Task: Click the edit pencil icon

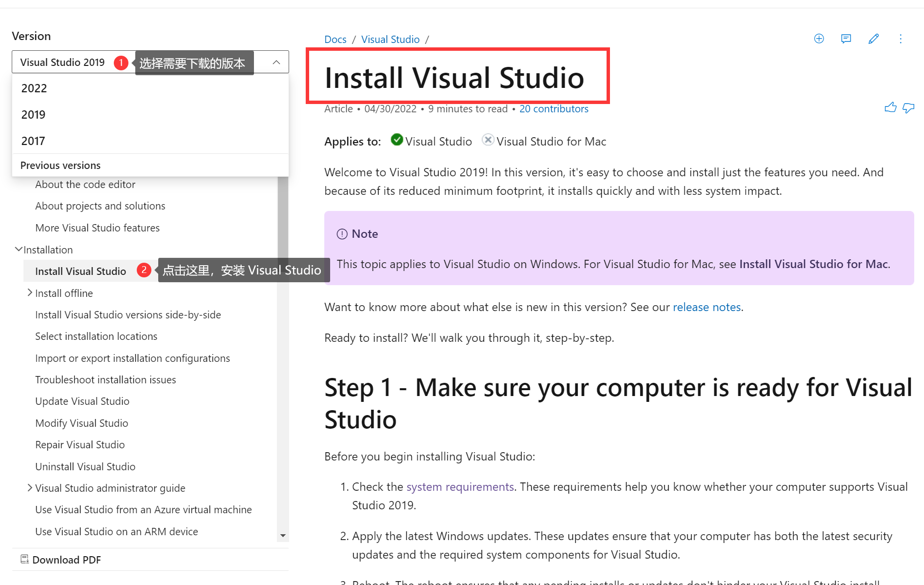Action: pos(874,39)
